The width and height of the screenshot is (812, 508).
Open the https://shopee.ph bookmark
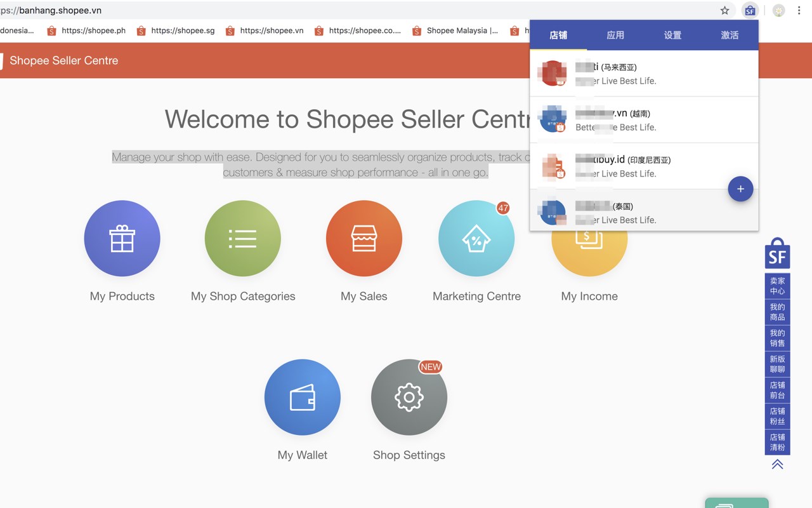(86, 30)
